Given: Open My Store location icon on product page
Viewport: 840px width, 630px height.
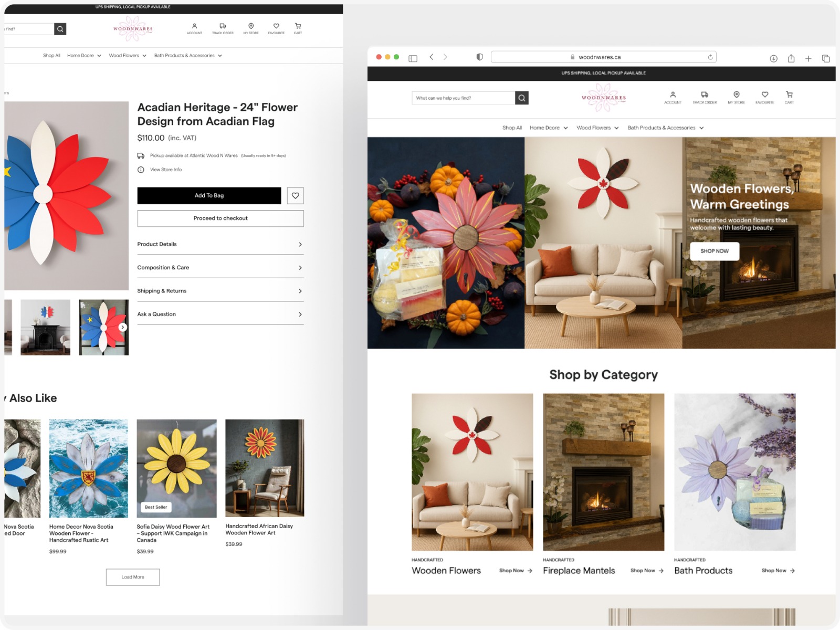Looking at the screenshot, I should (251, 28).
